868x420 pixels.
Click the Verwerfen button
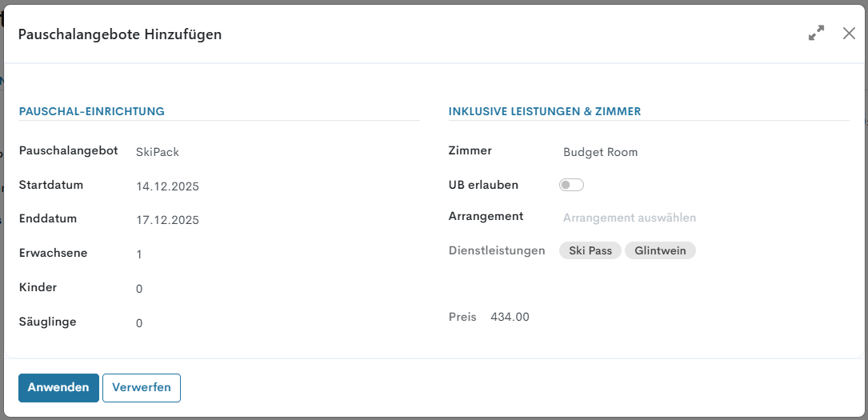[x=142, y=387]
